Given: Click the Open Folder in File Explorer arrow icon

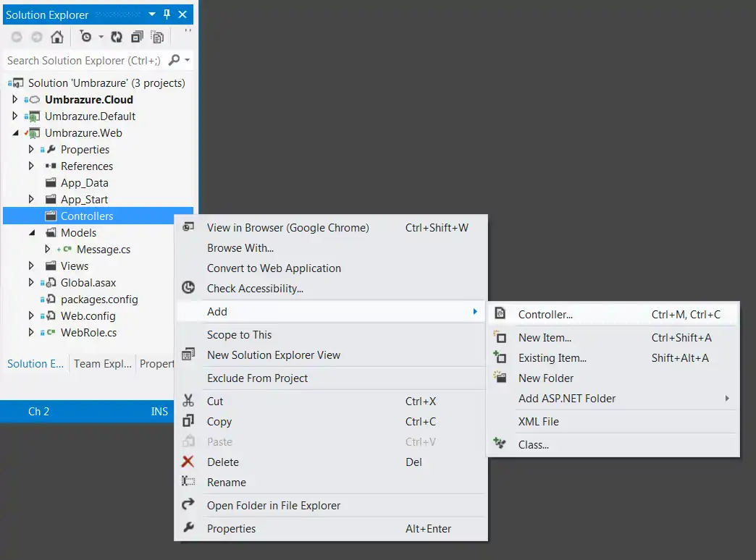Looking at the screenshot, I should click(188, 504).
